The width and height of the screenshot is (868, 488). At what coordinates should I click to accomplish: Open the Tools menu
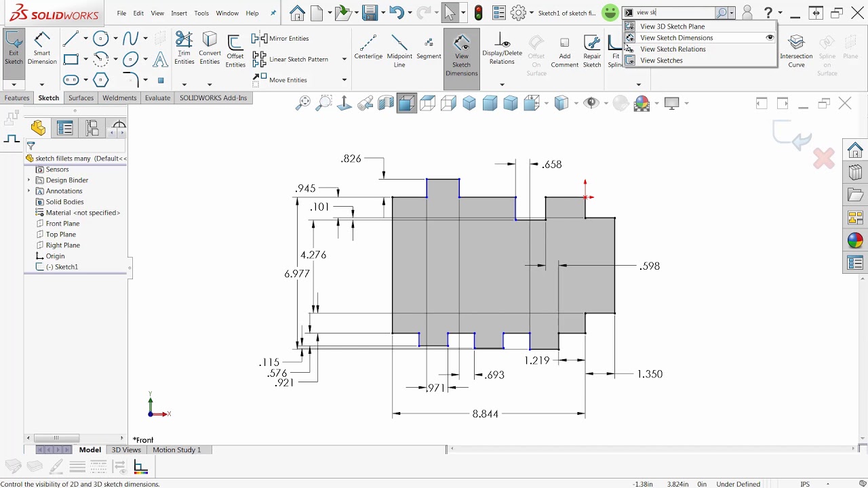(201, 13)
